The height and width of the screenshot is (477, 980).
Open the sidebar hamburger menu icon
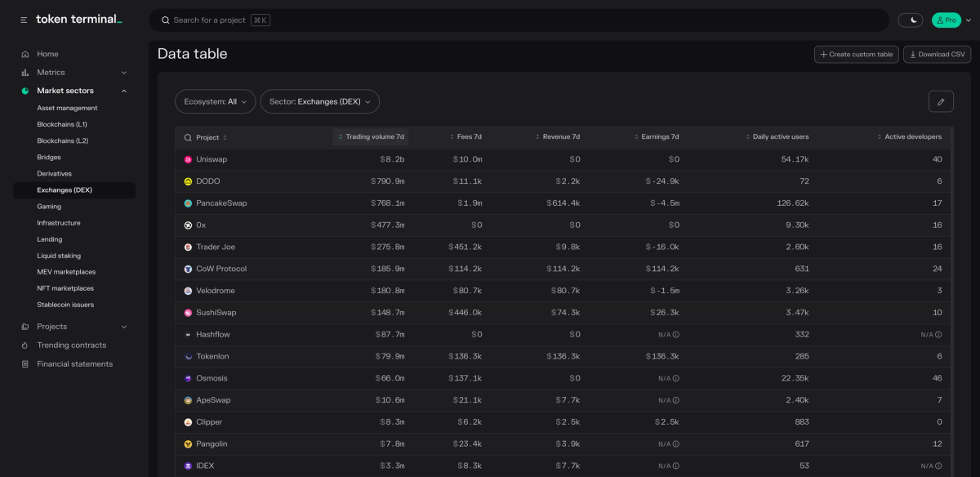[x=24, y=20]
